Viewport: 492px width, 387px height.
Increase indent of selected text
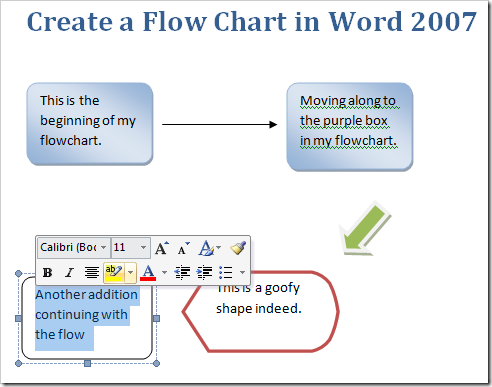click(x=204, y=273)
